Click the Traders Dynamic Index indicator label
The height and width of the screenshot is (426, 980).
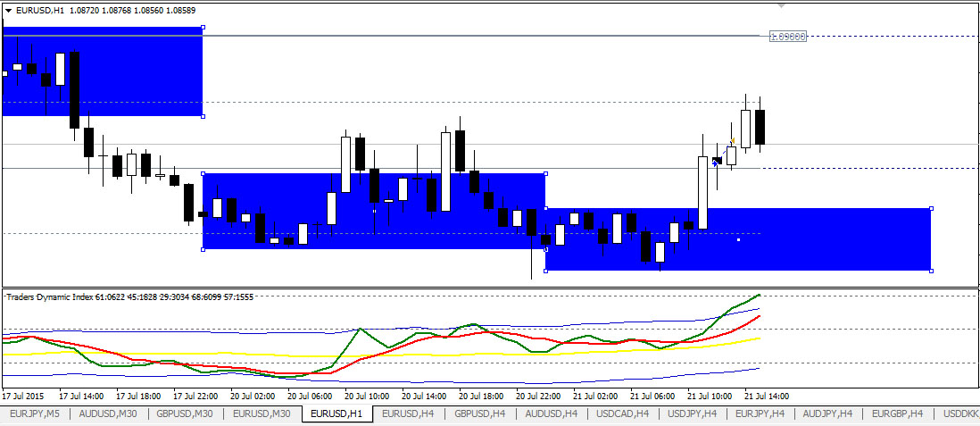pyautogui.click(x=129, y=297)
